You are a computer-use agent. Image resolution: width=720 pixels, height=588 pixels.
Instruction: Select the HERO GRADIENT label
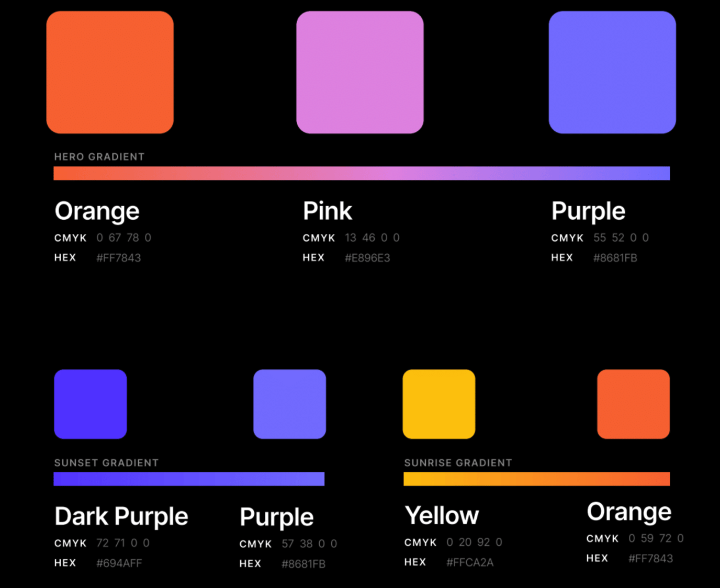click(99, 157)
